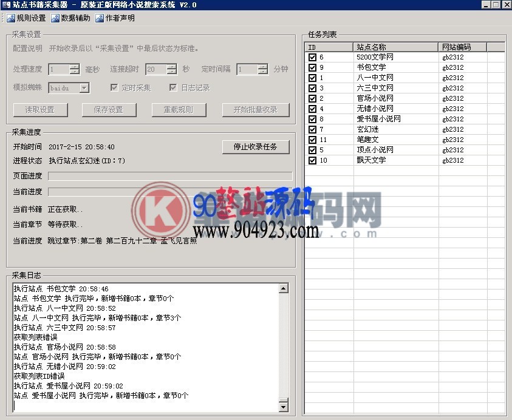
Task: Toggle checkbox for 顶点小说网
Action: point(313,150)
